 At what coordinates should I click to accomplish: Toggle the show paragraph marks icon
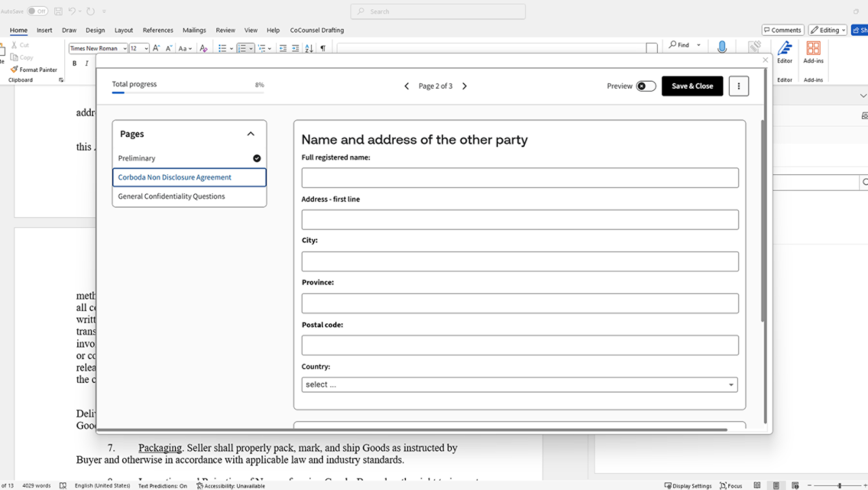pyautogui.click(x=323, y=48)
